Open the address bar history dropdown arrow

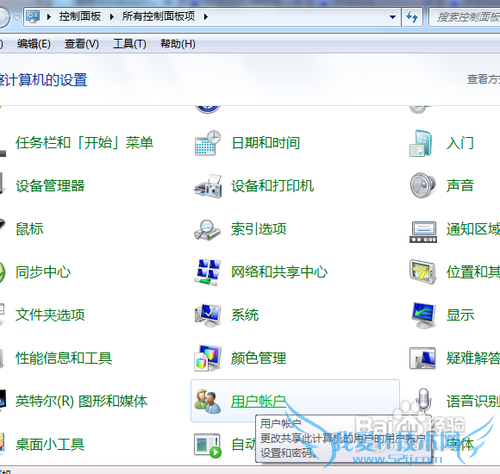point(393,17)
